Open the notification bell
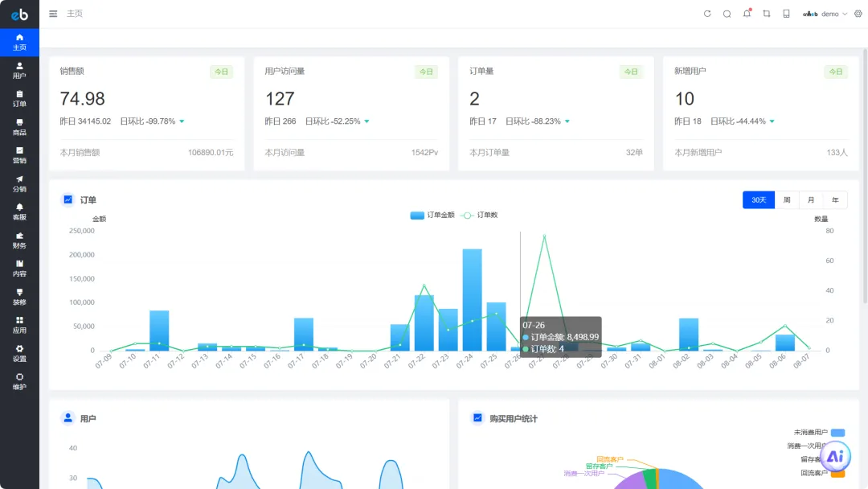The image size is (868, 489). coord(747,14)
